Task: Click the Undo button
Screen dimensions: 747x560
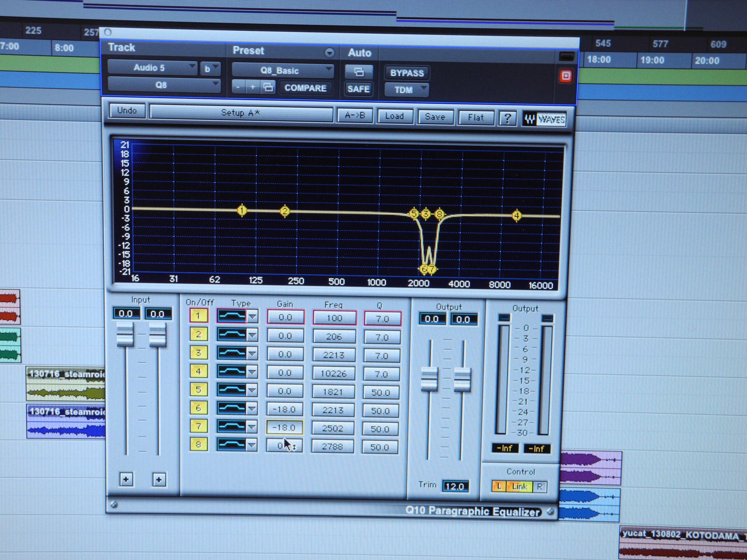Action: pos(127,110)
